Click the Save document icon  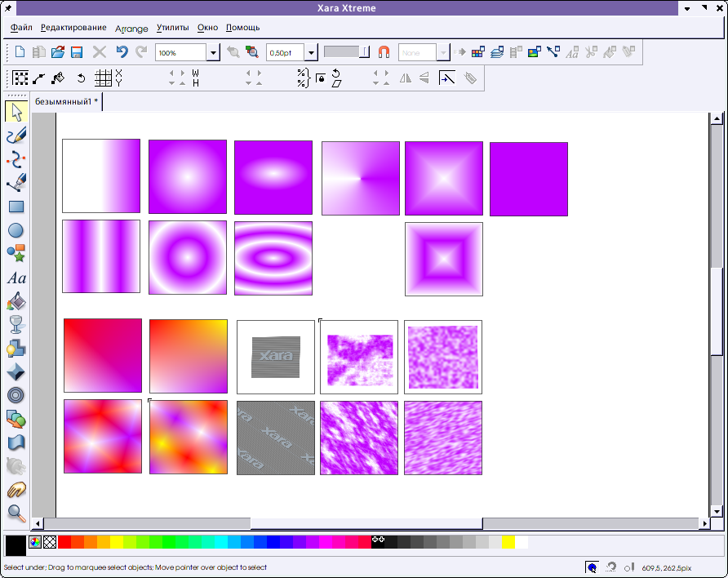click(x=77, y=52)
